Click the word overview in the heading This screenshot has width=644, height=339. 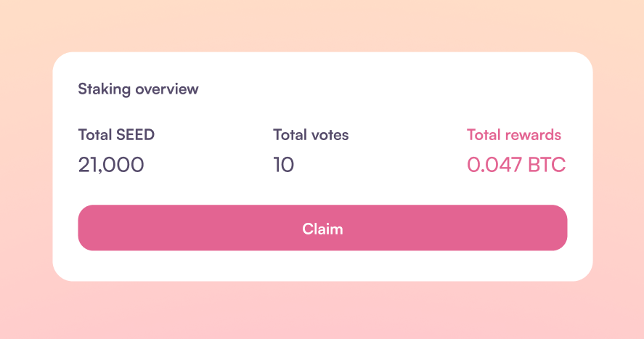tap(167, 89)
